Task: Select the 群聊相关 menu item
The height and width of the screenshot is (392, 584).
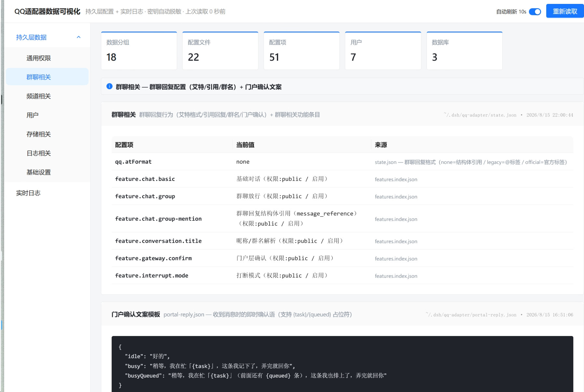Action: coord(47,77)
